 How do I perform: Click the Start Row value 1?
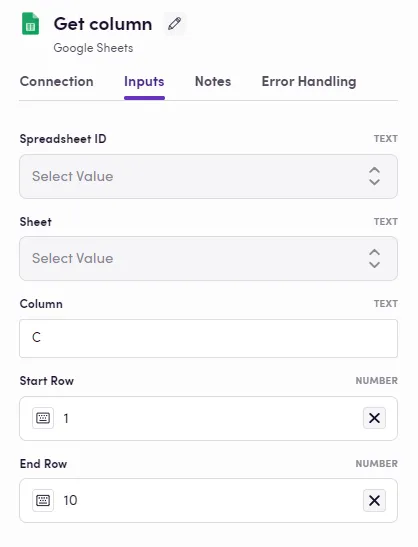(x=66, y=418)
